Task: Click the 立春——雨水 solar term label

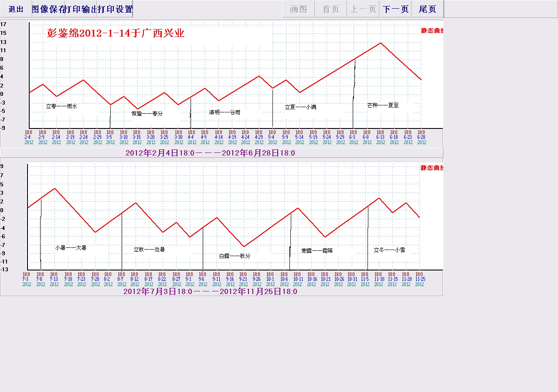Action: pyautogui.click(x=61, y=106)
